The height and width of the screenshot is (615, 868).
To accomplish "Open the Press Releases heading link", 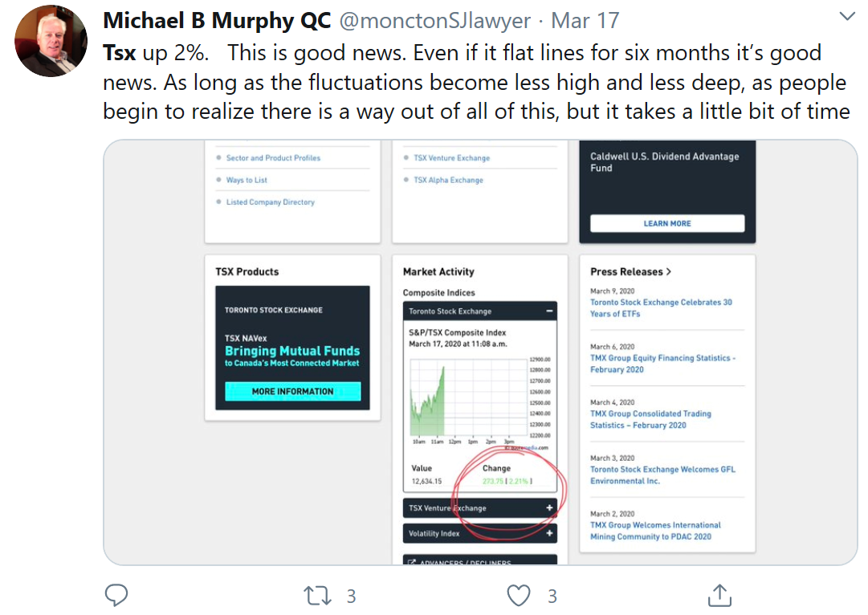I will tap(630, 271).
